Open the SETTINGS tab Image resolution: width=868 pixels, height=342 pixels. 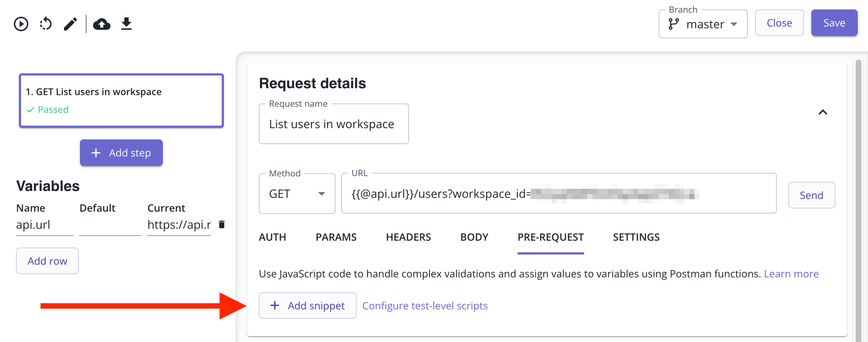636,237
